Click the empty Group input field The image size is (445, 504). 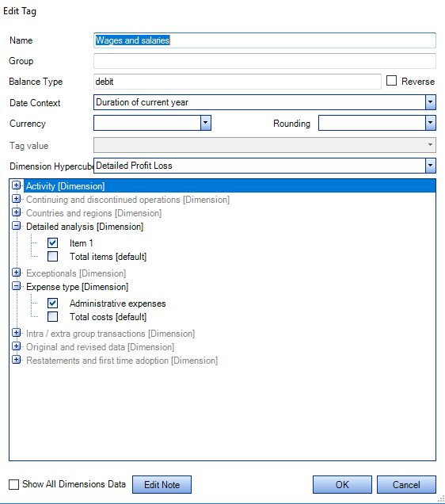264,61
